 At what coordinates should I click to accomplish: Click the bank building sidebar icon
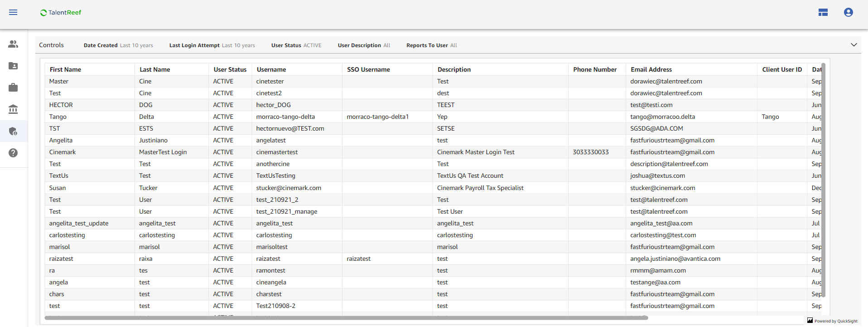pyautogui.click(x=13, y=109)
